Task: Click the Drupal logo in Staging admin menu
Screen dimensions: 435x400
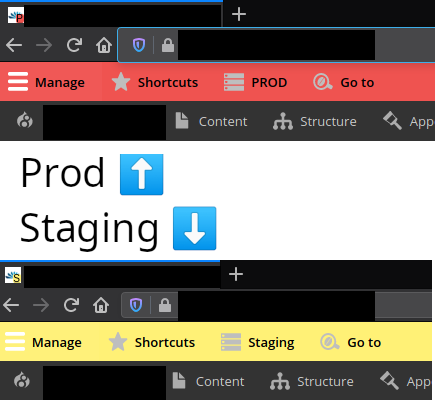Action: [x=22, y=381]
